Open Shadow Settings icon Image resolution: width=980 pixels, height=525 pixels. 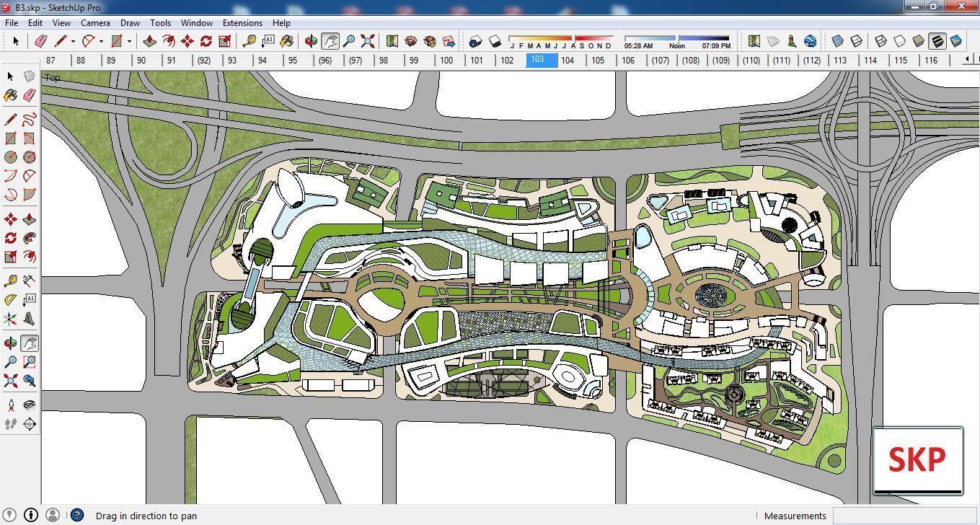[x=475, y=41]
